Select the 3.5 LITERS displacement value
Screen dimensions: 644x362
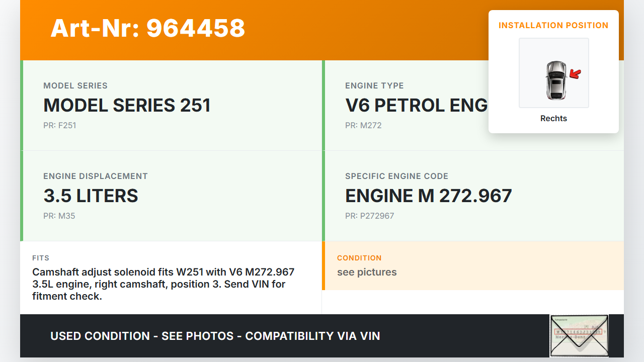[91, 196]
